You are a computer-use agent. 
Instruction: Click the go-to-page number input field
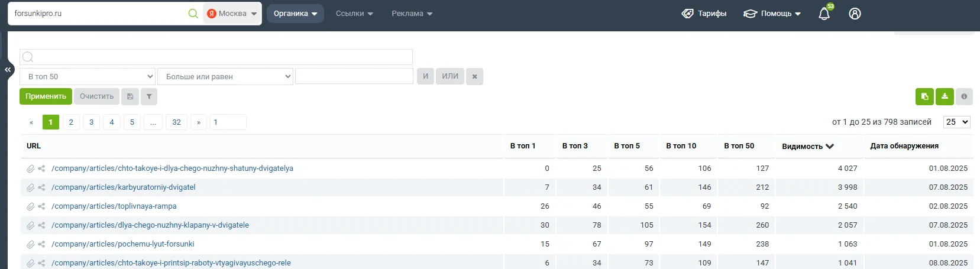click(228, 122)
